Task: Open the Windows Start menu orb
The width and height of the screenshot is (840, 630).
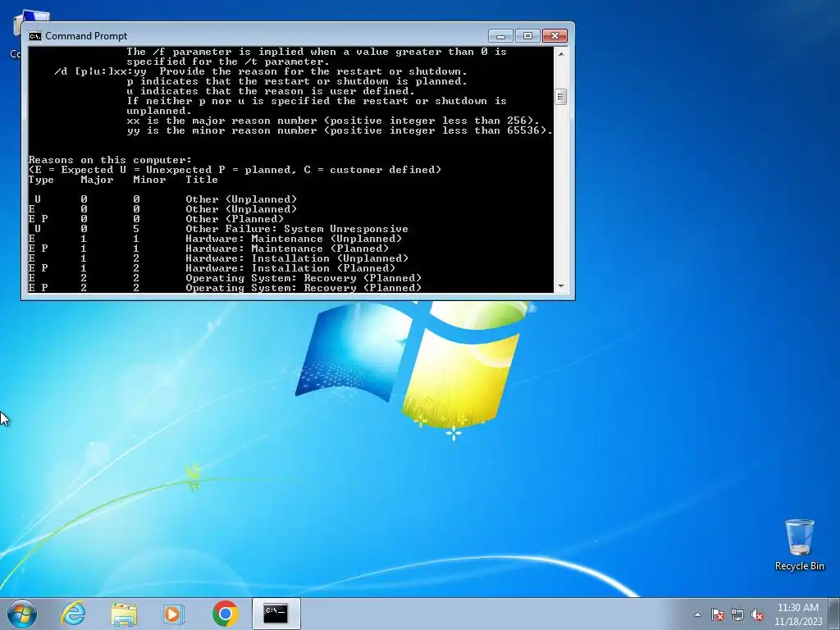Action: [x=22, y=614]
